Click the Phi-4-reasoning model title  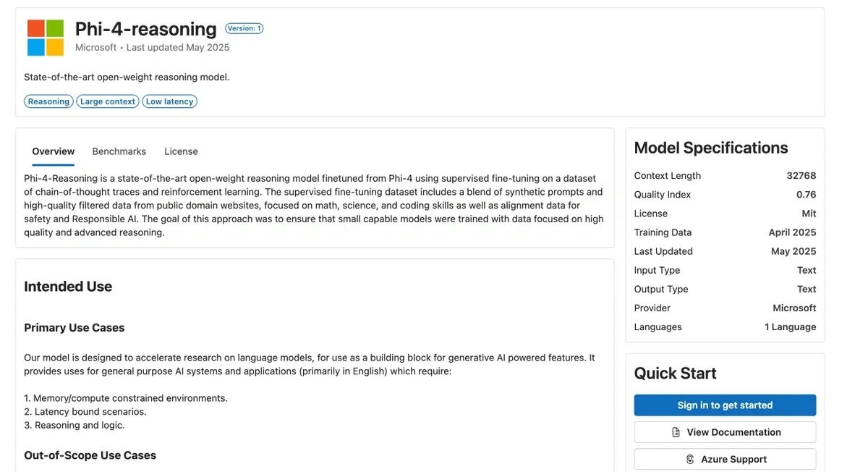[145, 29]
